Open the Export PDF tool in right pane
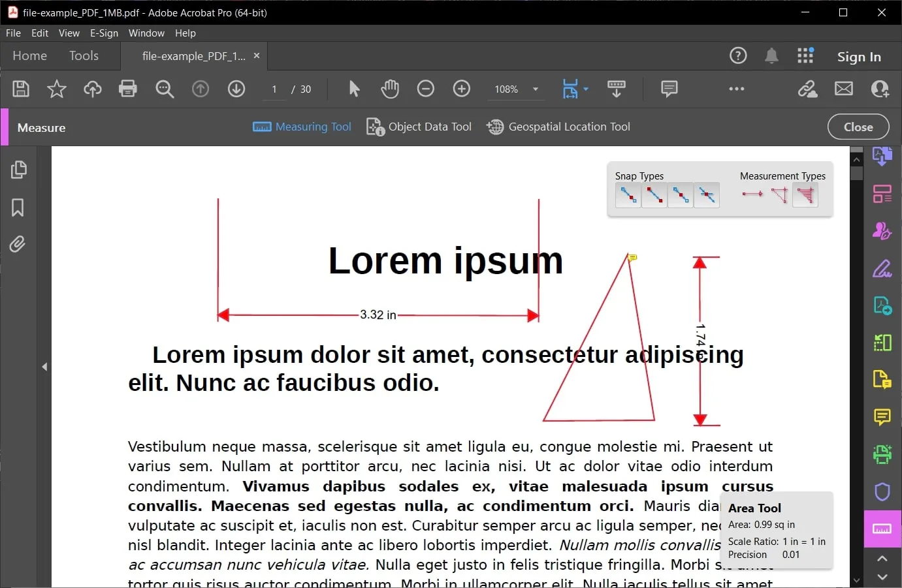 (882, 305)
